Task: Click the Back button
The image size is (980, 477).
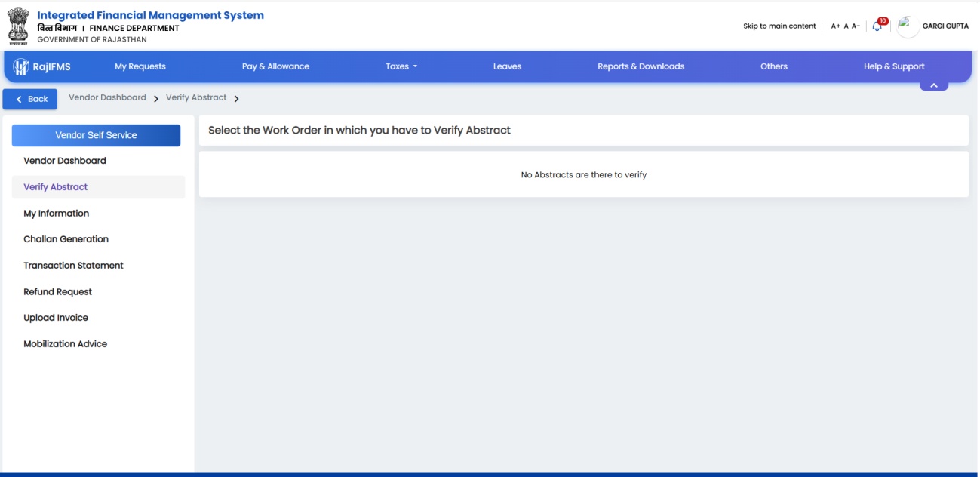Action: click(30, 99)
